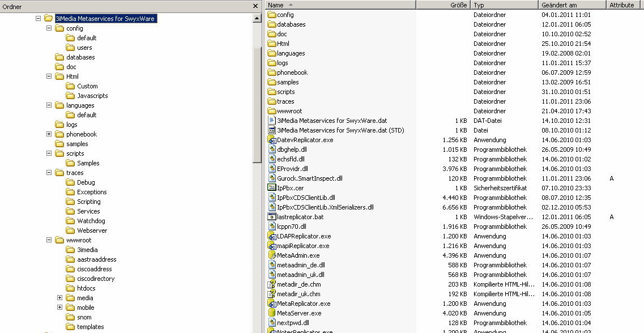Click the date '06.07.2009 12:59'
Image resolution: width=644 pixels, height=333 pixels.
pyautogui.click(x=566, y=72)
